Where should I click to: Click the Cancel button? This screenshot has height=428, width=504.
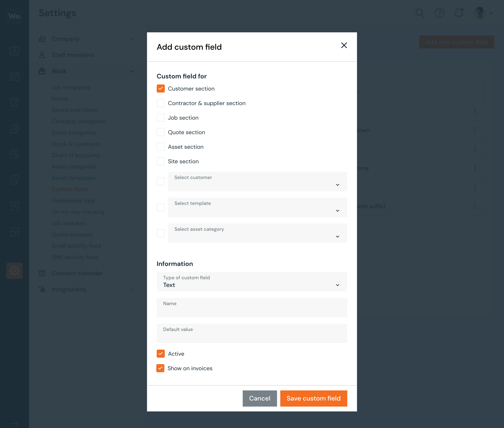tap(260, 398)
